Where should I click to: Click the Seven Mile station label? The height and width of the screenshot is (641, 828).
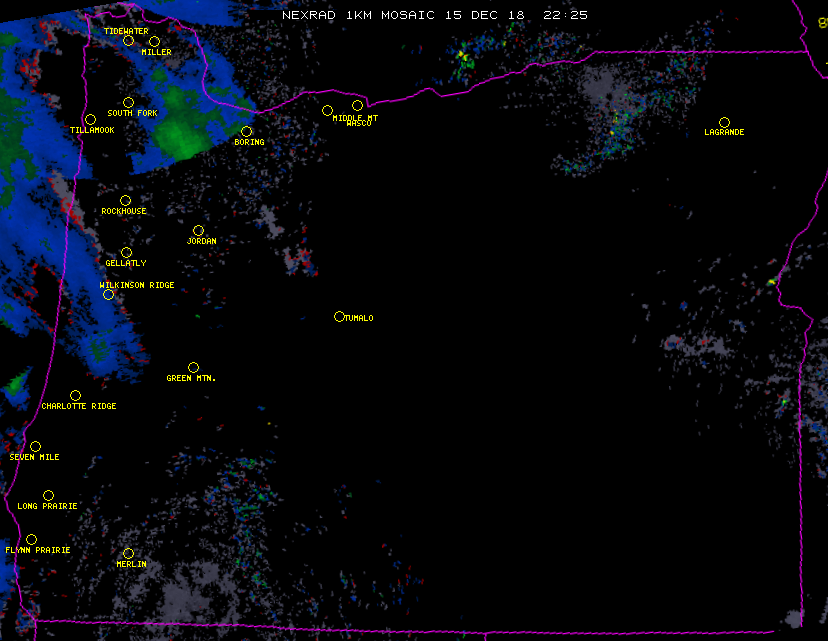35,457
